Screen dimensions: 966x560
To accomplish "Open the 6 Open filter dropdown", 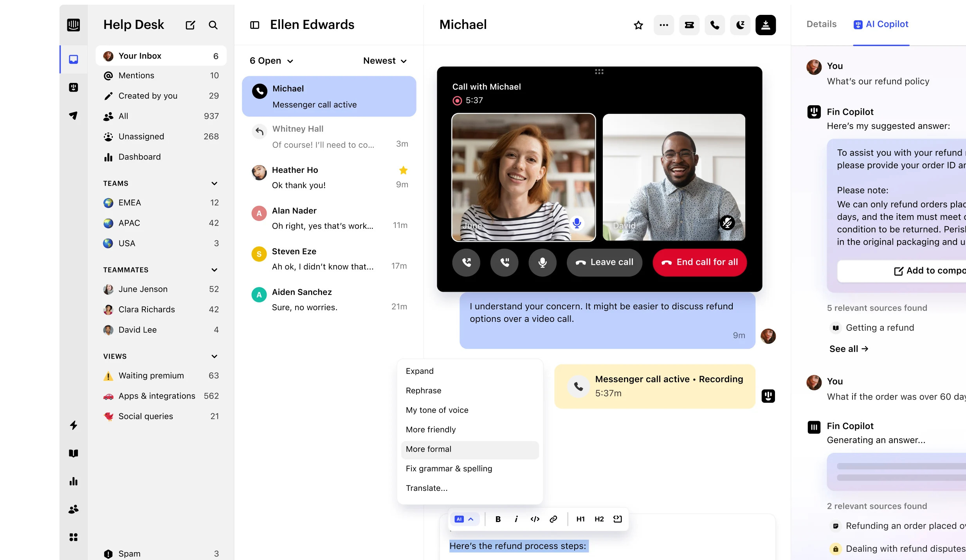I will point(271,61).
